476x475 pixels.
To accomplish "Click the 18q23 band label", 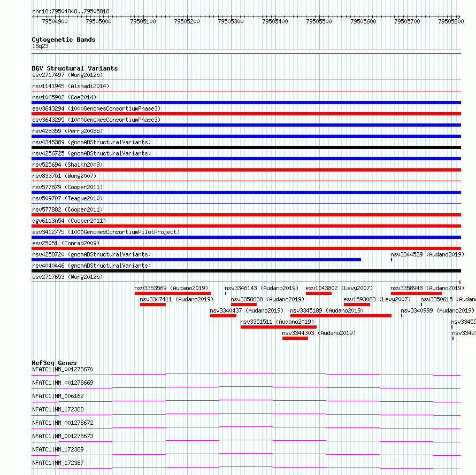I will [x=40, y=46].
